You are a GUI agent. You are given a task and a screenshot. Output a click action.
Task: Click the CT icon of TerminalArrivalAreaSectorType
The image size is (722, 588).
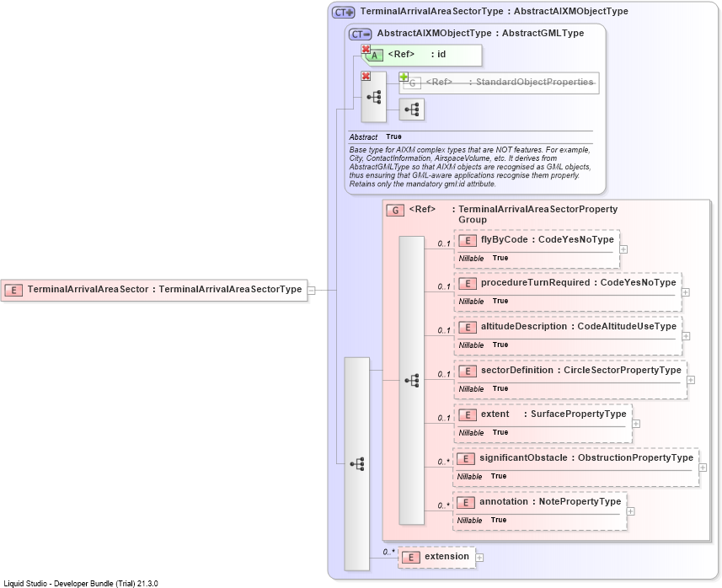344,13
